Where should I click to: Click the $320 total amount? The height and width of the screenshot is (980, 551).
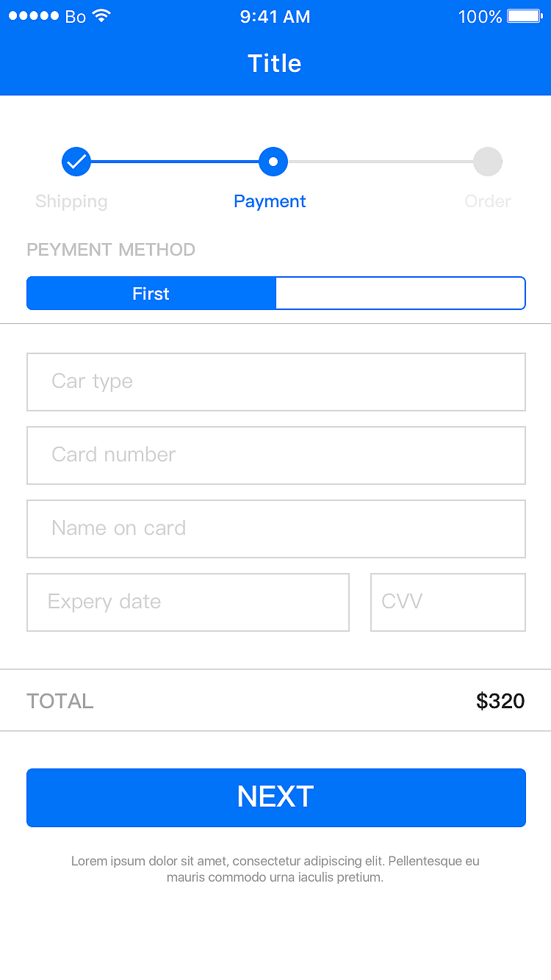point(500,701)
